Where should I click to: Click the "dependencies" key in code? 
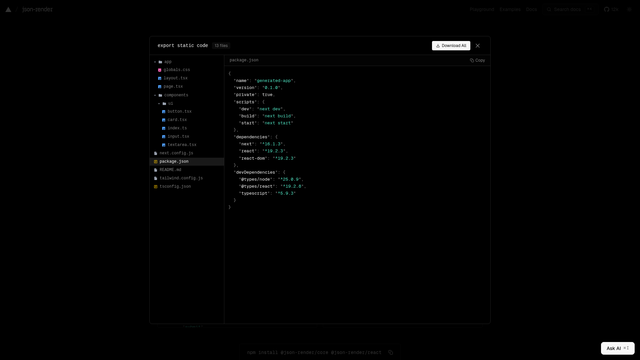(251, 137)
